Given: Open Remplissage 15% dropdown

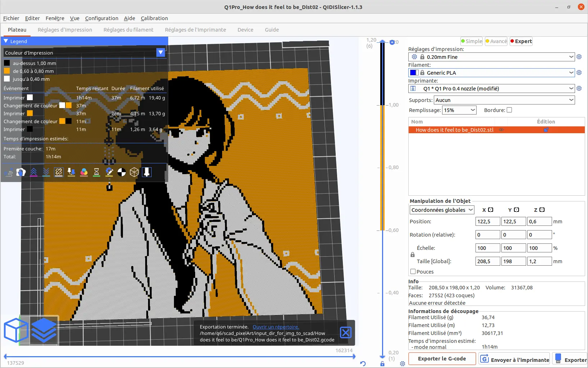Looking at the screenshot, I should [x=459, y=110].
